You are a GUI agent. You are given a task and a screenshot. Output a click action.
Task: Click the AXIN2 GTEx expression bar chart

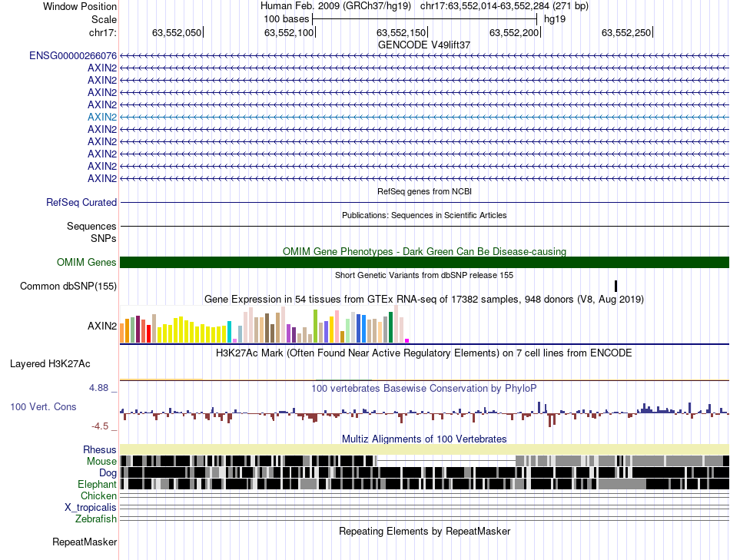coord(265,326)
